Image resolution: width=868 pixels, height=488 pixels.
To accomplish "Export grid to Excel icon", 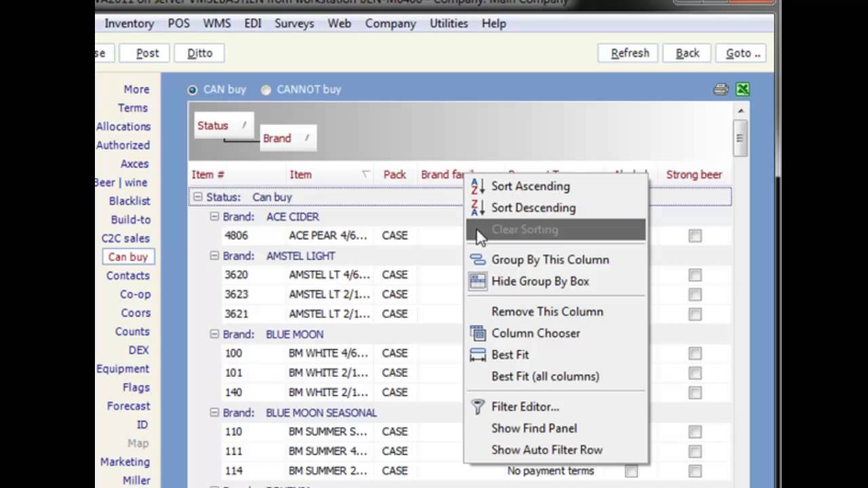I will 743,89.
